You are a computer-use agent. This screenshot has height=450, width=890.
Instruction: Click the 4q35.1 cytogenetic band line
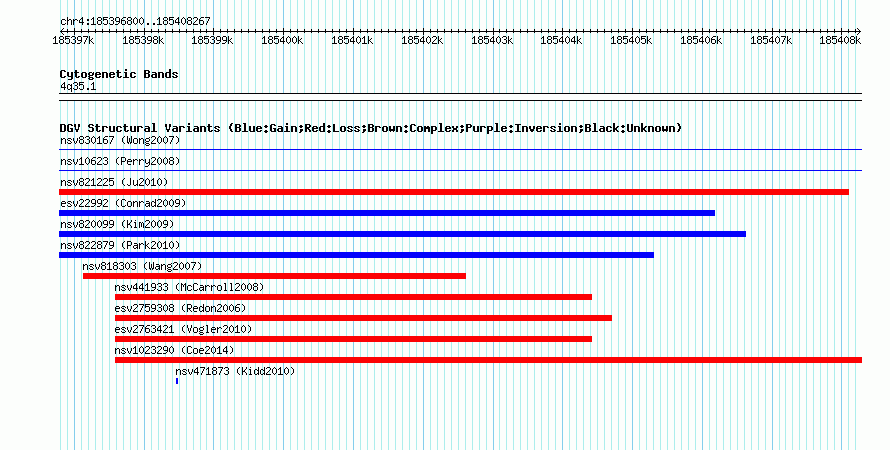[x=460, y=97]
